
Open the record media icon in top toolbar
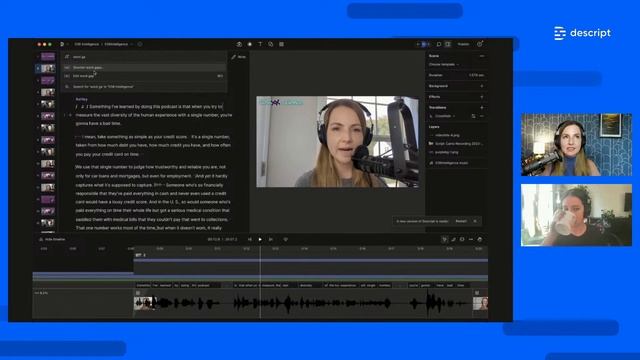(239, 44)
